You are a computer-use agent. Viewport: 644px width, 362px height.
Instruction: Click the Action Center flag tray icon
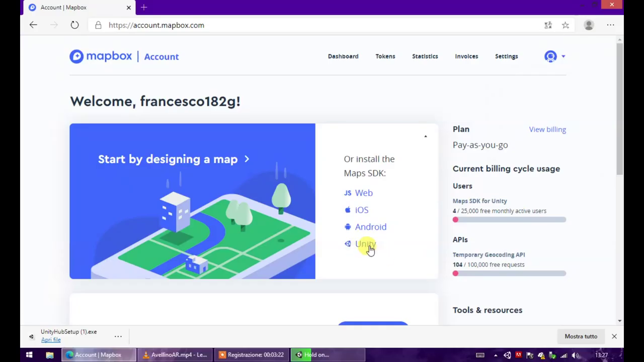coord(530,355)
